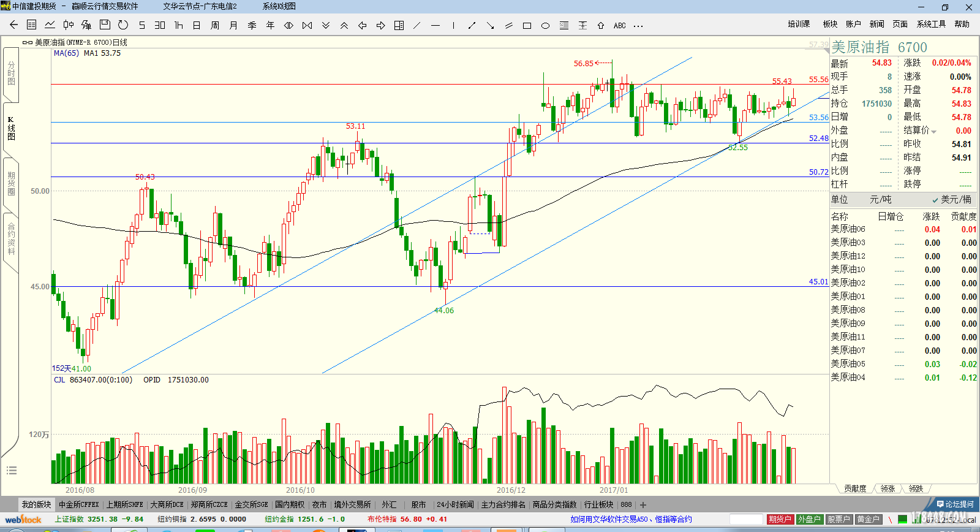
Task: Switch to the time-share line chart icon
Action: coord(50,25)
